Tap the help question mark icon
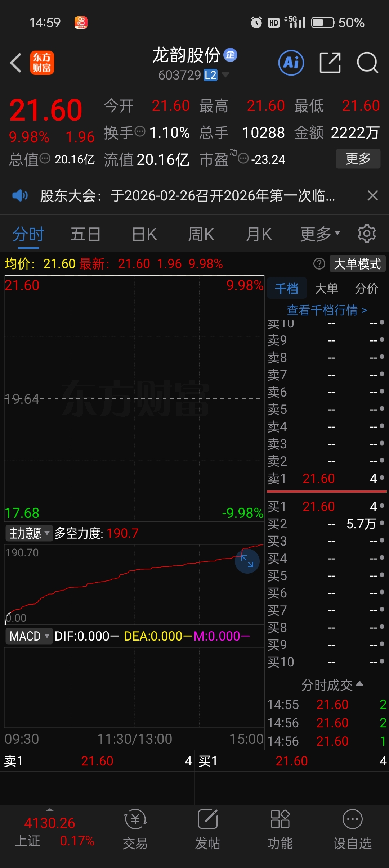This screenshot has width=389, height=868. pyautogui.click(x=319, y=264)
